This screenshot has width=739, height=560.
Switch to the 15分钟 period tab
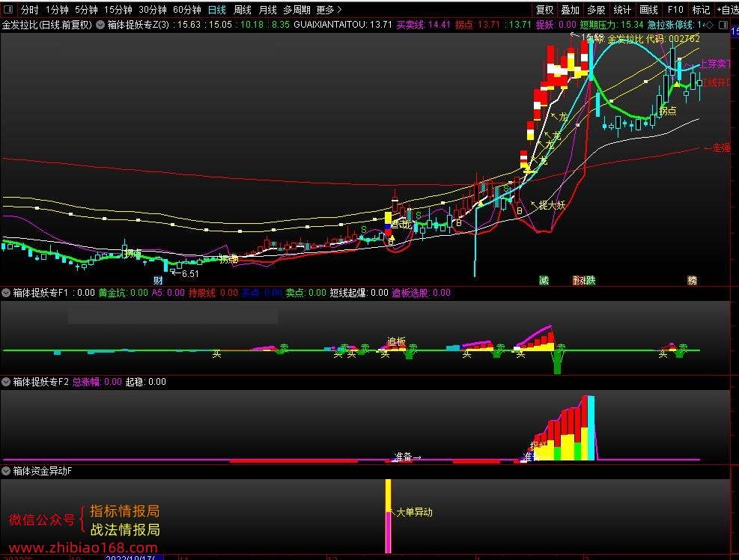[x=118, y=10]
